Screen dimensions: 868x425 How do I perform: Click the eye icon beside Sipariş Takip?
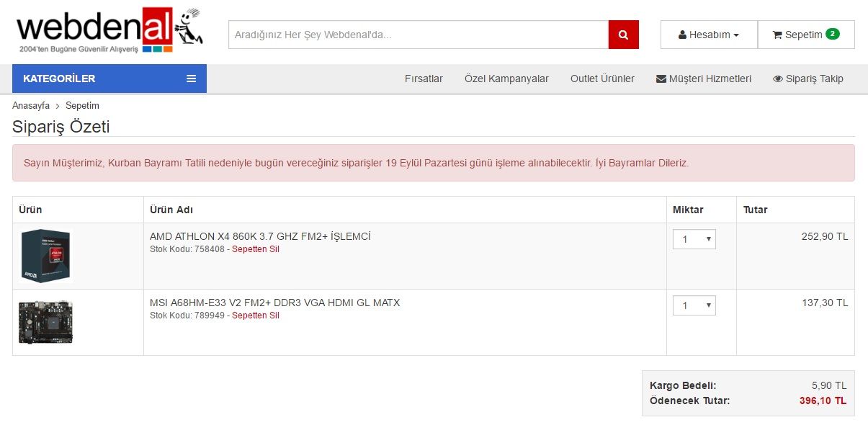click(777, 79)
